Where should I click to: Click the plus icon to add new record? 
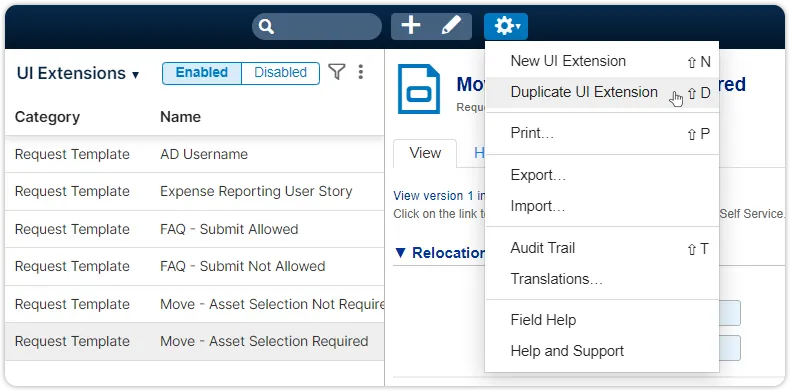(x=411, y=25)
